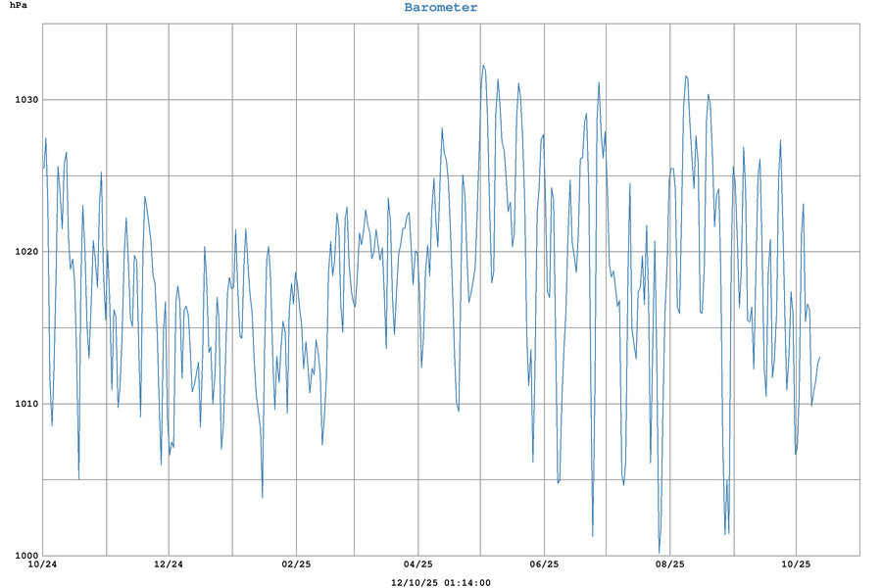Select the 04/25 x-axis date label

point(418,565)
